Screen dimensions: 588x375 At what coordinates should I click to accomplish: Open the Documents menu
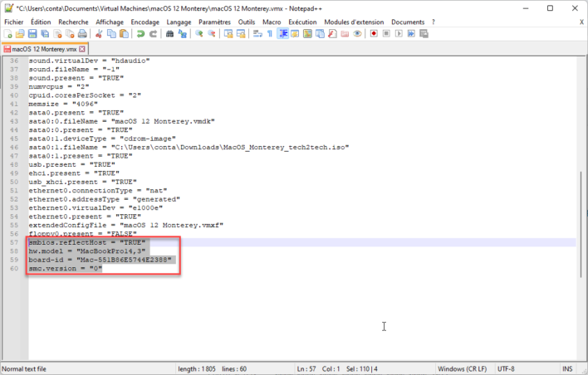[408, 22]
